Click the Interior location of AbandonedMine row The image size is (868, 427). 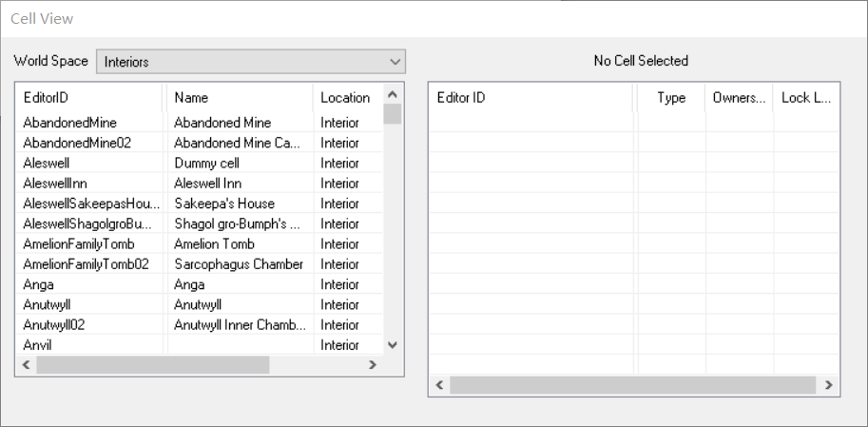[x=339, y=123]
